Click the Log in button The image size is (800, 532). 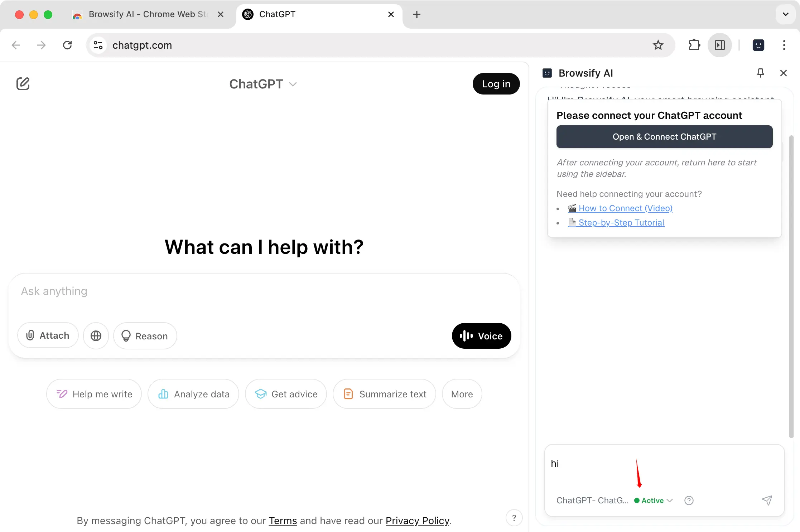click(x=496, y=84)
